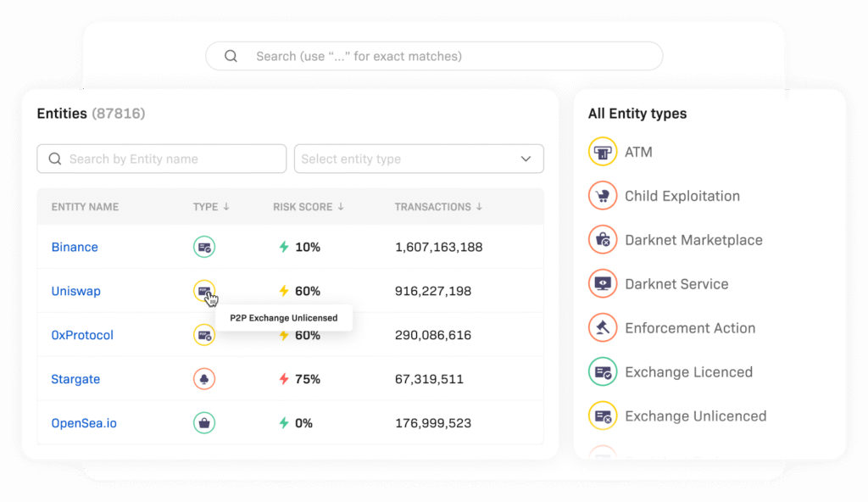
Task: Click Binance's entity type icon
Action: tap(203, 247)
